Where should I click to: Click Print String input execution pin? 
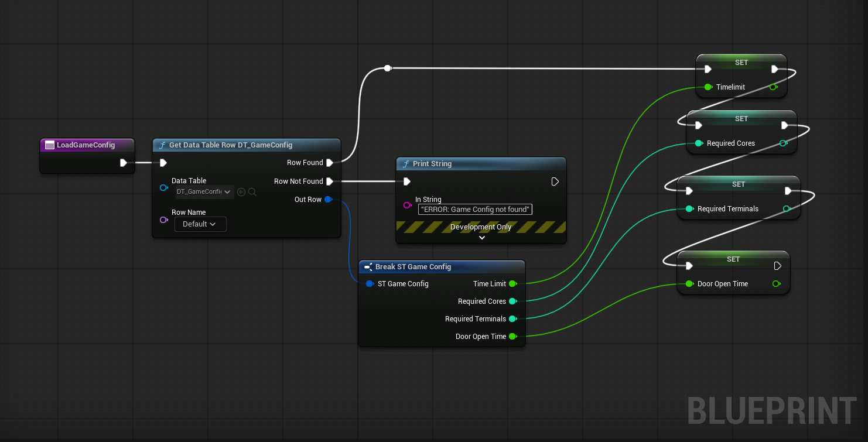pos(407,181)
